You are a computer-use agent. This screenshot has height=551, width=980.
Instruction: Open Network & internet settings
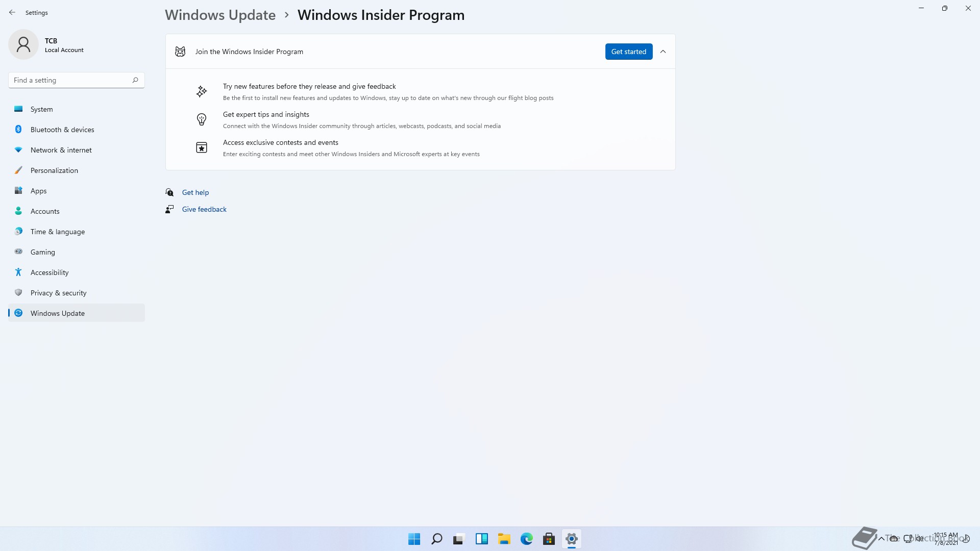pyautogui.click(x=77, y=150)
